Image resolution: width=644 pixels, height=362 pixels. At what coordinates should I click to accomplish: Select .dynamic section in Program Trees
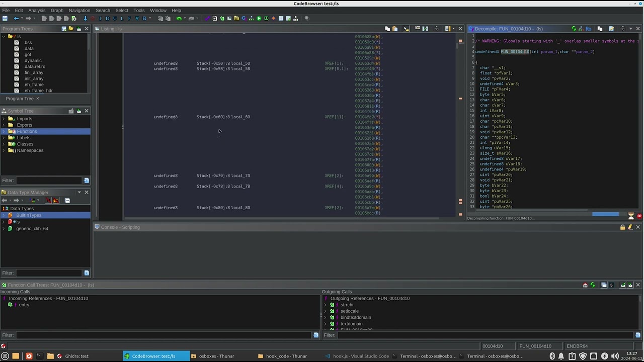33,60
